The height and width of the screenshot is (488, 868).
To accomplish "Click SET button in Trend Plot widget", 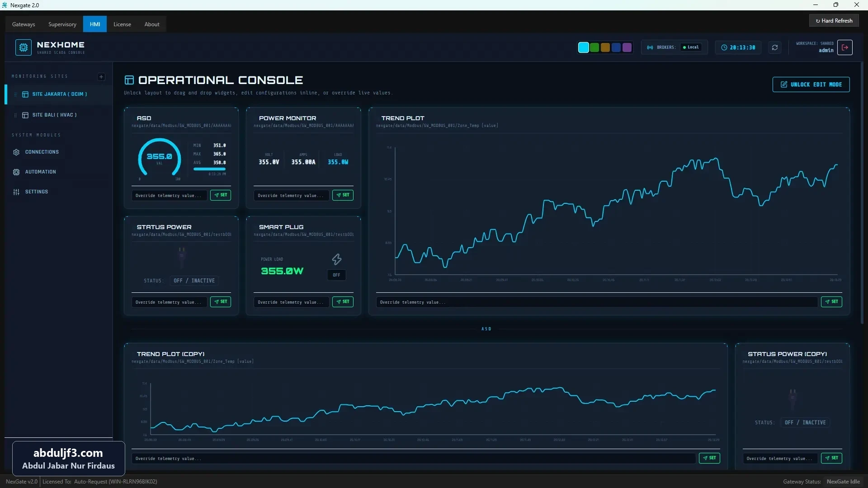I will point(831,302).
